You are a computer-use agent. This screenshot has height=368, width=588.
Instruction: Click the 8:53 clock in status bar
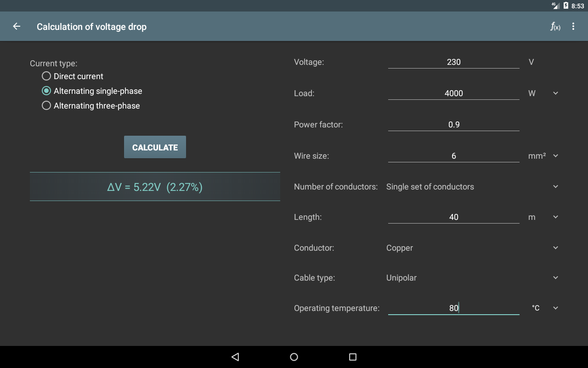(x=577, y=6)
